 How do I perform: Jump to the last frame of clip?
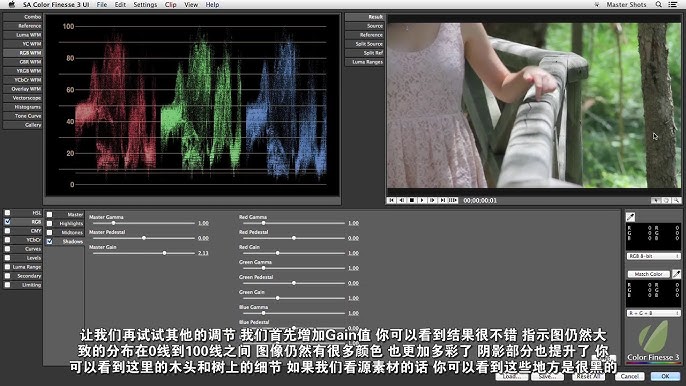click(442, 200)
